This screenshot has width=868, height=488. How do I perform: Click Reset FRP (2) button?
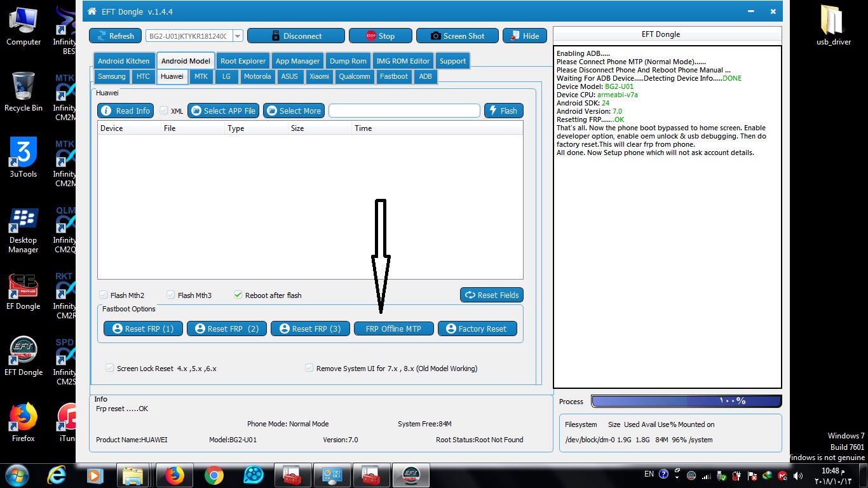click(x=227, y=329)
